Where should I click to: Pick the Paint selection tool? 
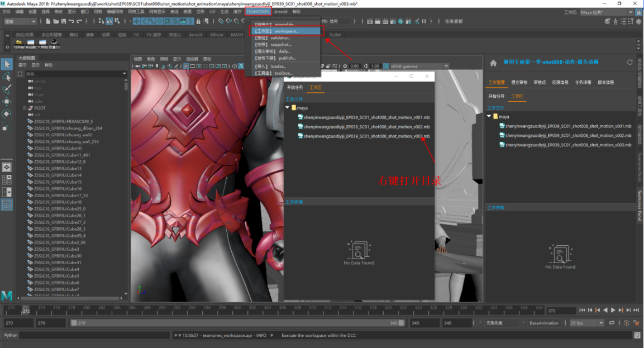tap(7, 89)
